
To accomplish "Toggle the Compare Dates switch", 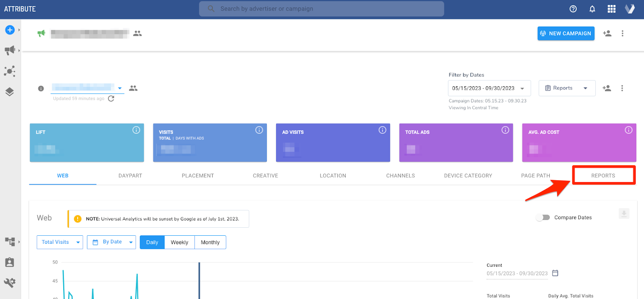I will pos(543,218).
